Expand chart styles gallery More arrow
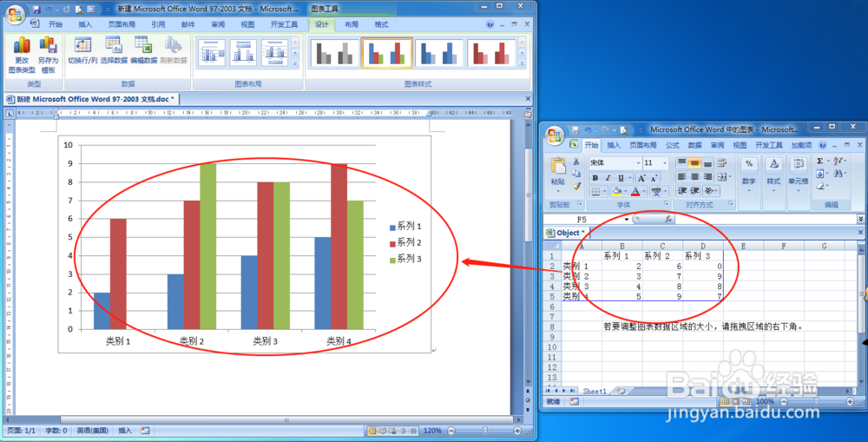 click(x=522, y=63)
